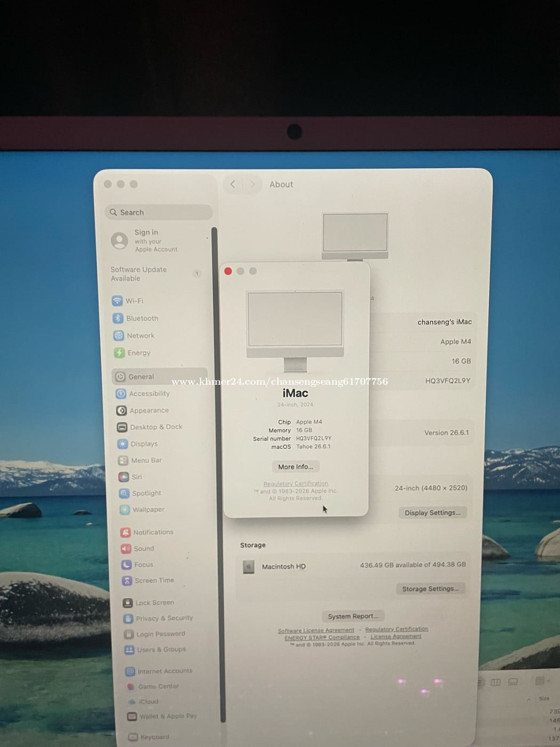The width and height of the screenshot is (560, 747).
Task: Open Display Settings button
Action: (x=433, y=513)
